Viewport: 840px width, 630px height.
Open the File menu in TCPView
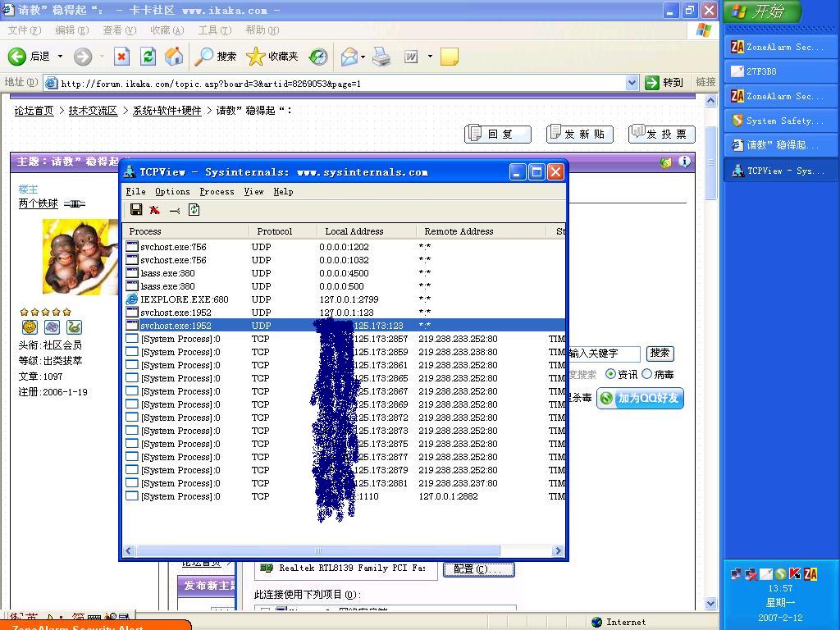135,191
